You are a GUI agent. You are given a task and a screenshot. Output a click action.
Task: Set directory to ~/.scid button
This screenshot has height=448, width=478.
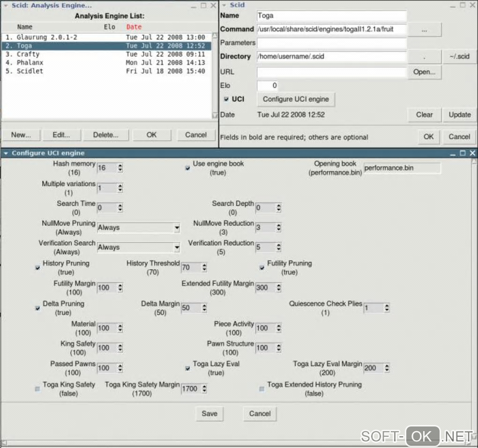pos(459,56)
